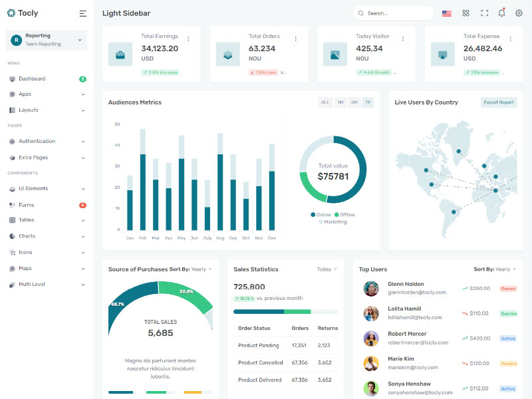The height and width of the screenshot is (399, 532).
Task: Open Sort By Yearly dropdown in Top Users
Action: (495, 269)
